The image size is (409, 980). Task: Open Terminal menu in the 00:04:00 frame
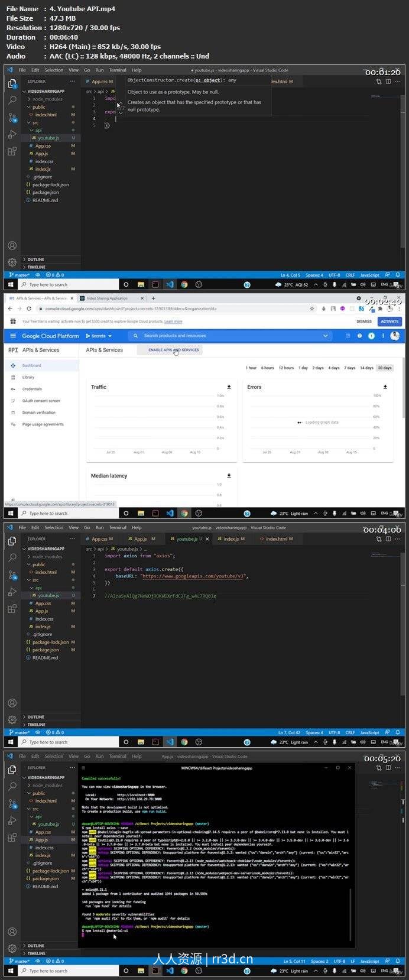[118, 527]
